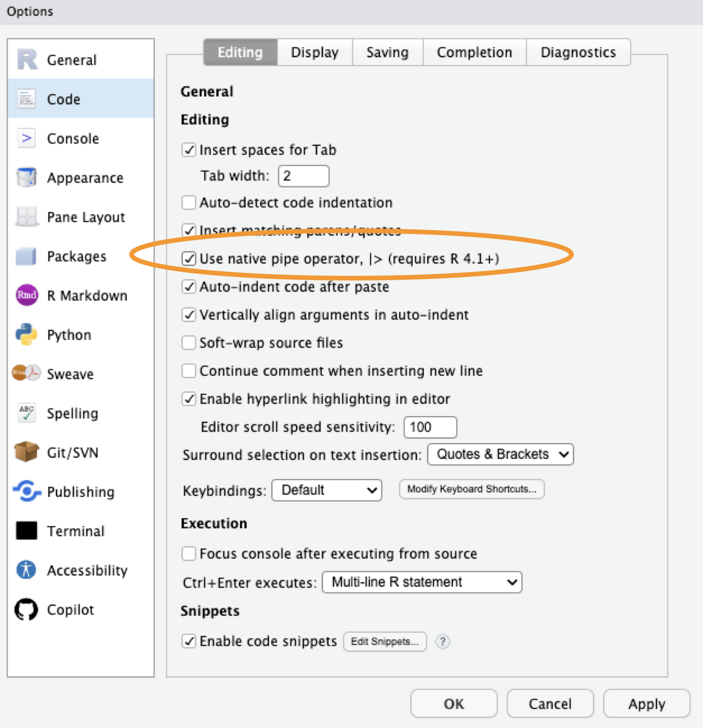This screenshot has width=703, height=728.
Task: Click the black Terminal icon
Action: point(26,530)
